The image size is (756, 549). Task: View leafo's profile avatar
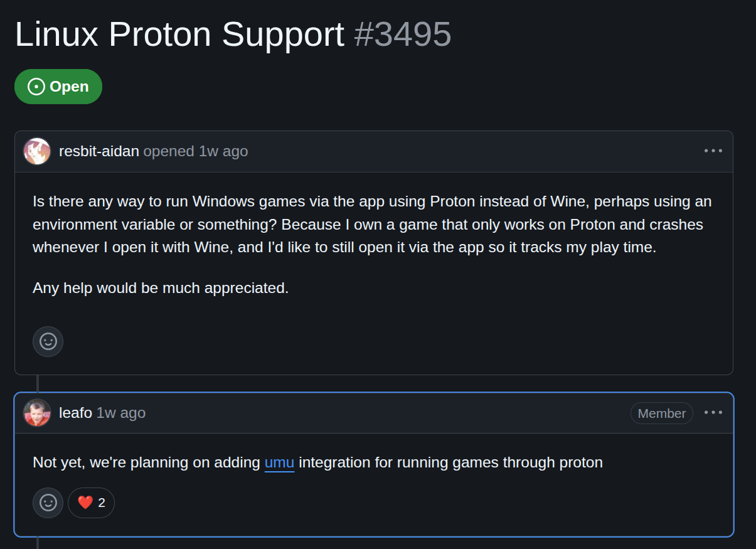click(37, 413)
